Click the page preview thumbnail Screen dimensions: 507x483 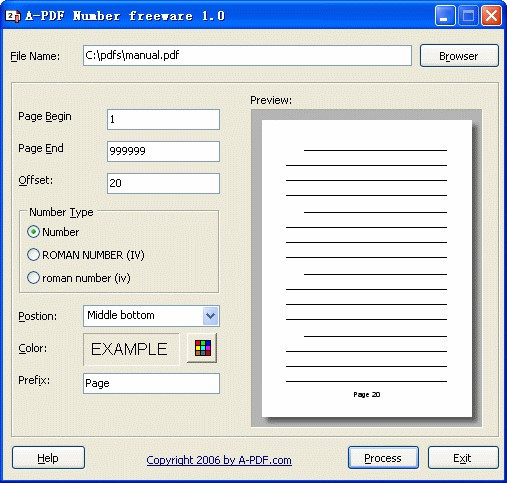(x=367, y=268)
